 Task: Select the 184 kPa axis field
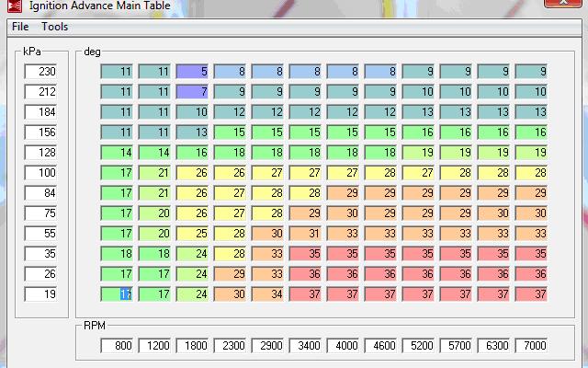pos(40,112)
